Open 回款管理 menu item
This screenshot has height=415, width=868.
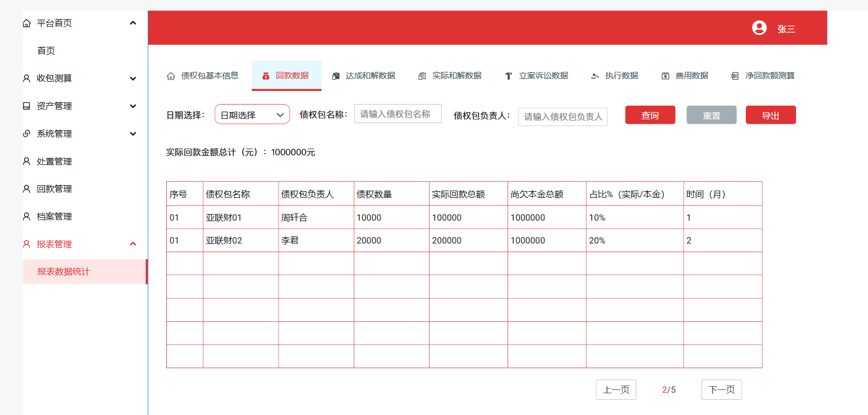click(55, 189)
